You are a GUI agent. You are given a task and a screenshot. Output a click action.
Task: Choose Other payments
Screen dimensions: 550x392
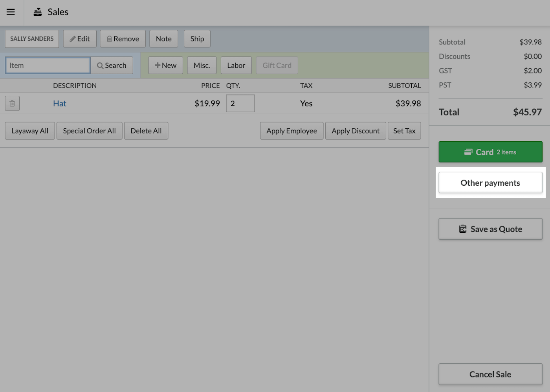490,183
